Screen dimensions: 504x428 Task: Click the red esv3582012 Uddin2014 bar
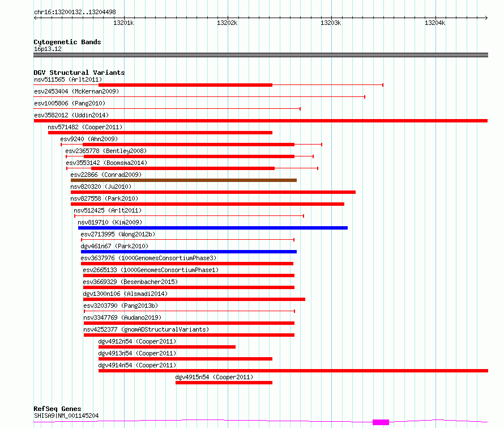[x=260, y=121]
